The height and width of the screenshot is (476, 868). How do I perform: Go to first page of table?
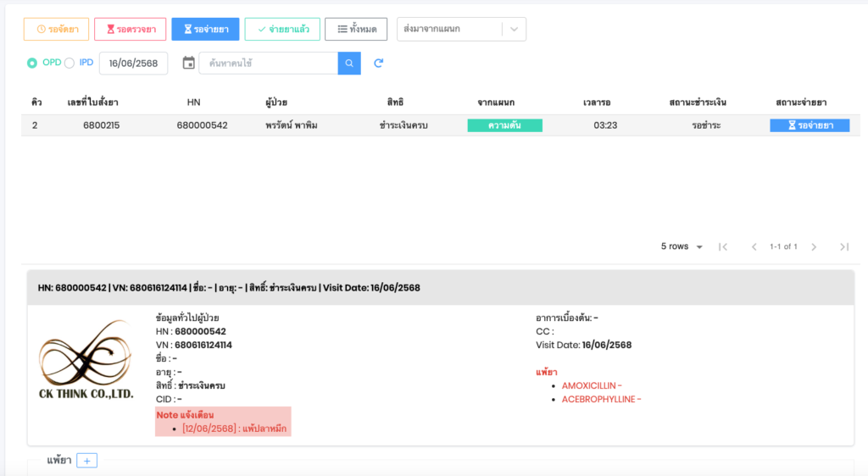coord(723,246)
